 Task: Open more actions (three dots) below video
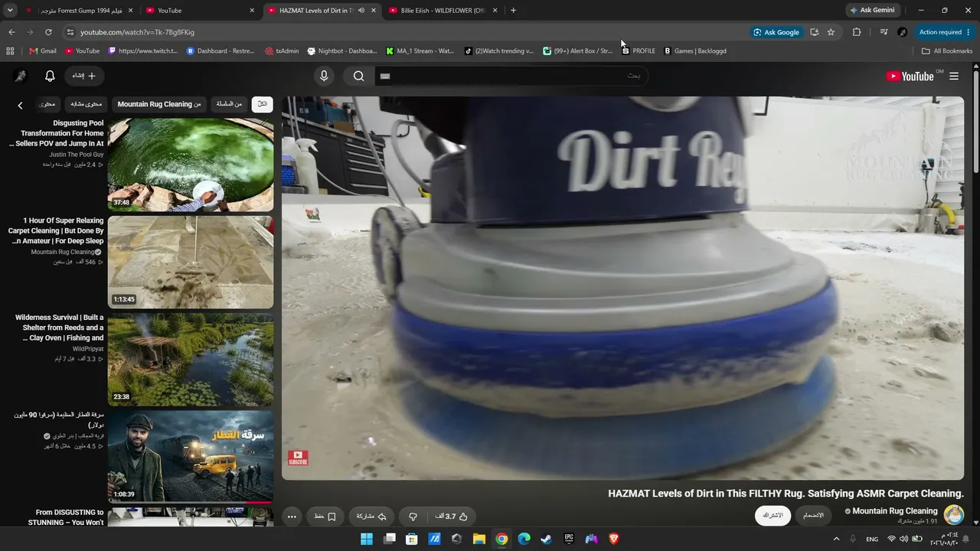click(292, 517)
